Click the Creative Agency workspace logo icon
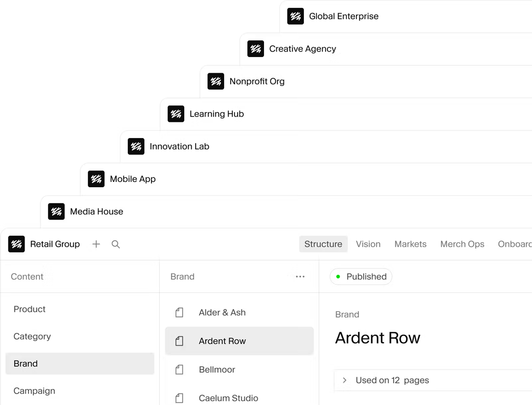The height and width of the screenshot is (405, 532). [256, 49]
